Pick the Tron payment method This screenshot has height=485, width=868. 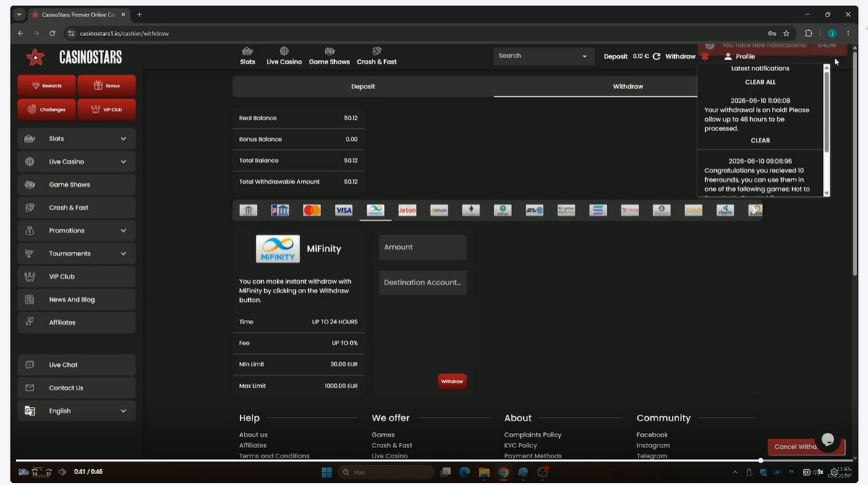[629, 210]
